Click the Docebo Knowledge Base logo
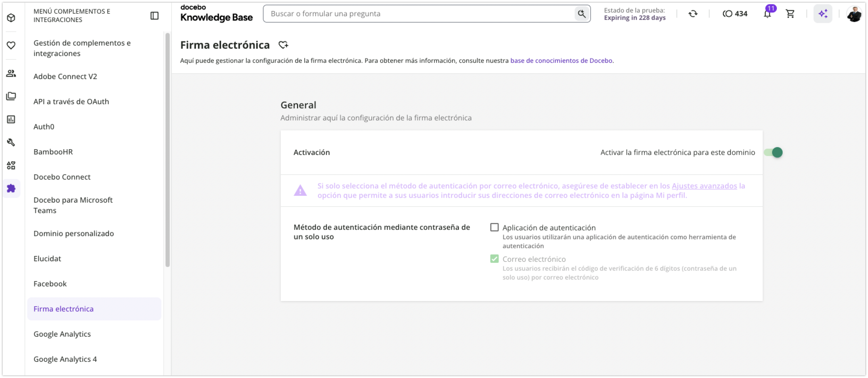The height and width of the screenshot is (378, 868). 216,13
